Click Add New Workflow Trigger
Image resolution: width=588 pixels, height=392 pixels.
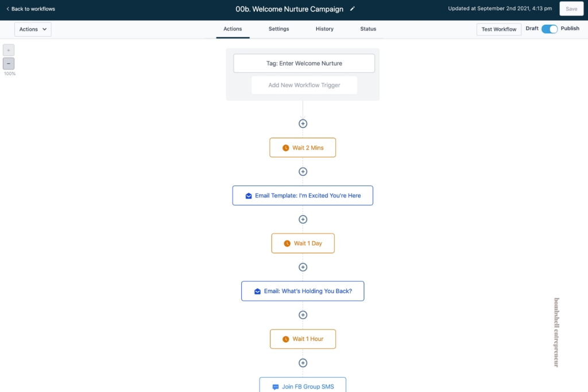304,85
